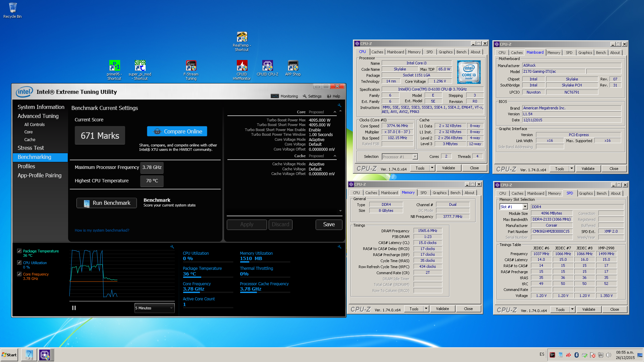The height and width of the screenshot is (362, 644).
Task: Click the Run Benchmark button
Action: click(107, 203)
